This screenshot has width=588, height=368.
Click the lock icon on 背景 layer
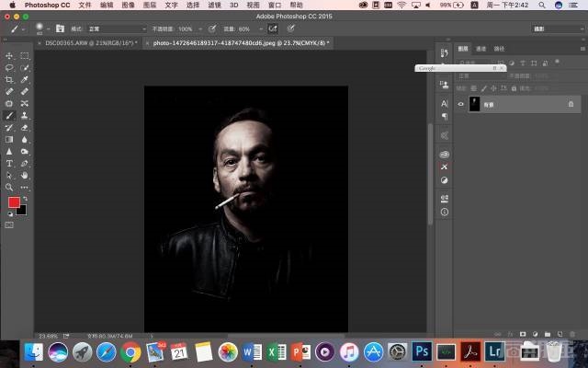tap(571, 104)
